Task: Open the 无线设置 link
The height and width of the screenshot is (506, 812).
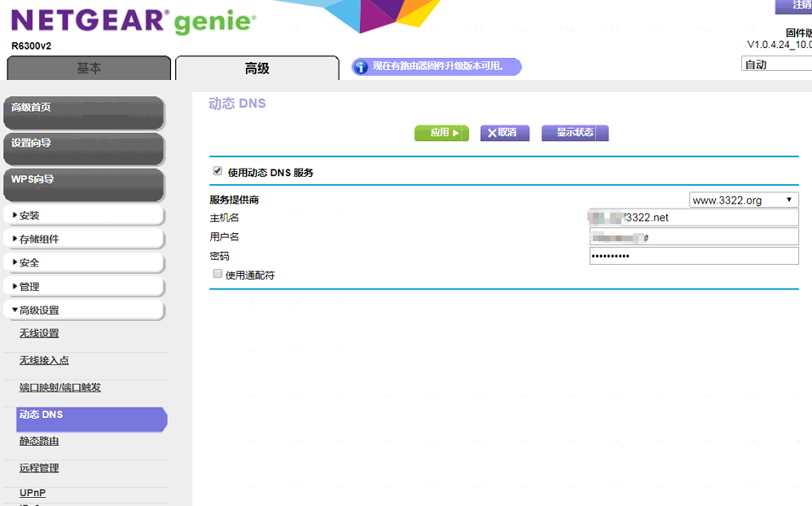Action: click(39, 333)
